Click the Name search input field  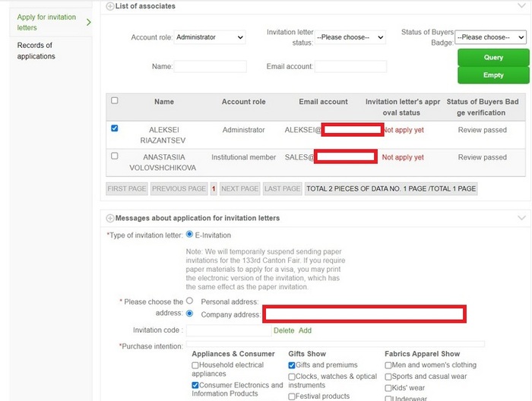[x=210, y=67]
